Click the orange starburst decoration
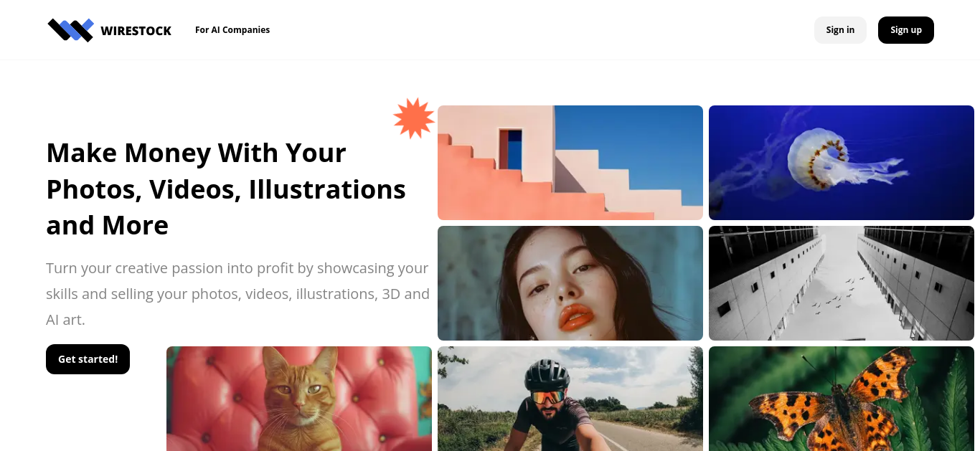Image resolution: width=980 pixels, height=451 pixels. click(x=414, y=118)
